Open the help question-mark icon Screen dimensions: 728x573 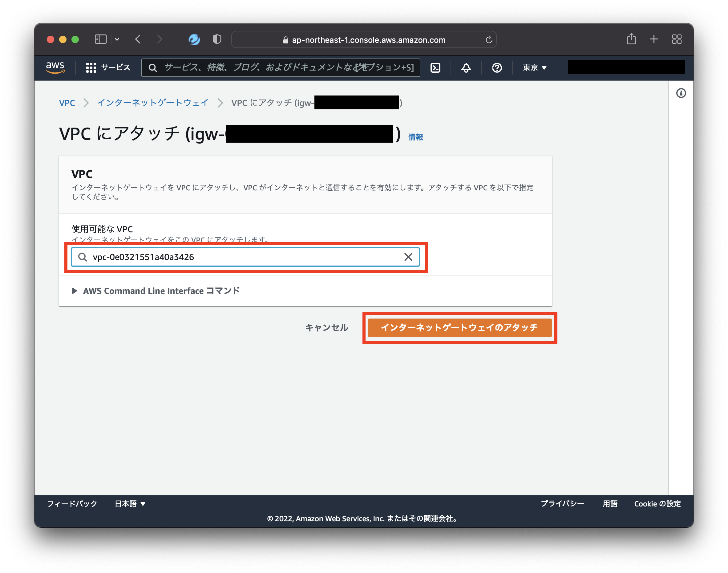click(x=497, y=68)
